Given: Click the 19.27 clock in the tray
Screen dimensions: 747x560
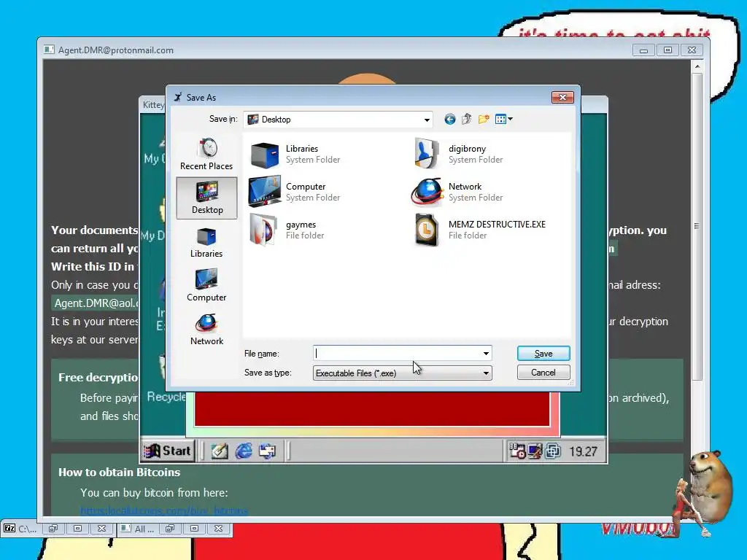Looking at the screenshot, I should click(583, 451).
